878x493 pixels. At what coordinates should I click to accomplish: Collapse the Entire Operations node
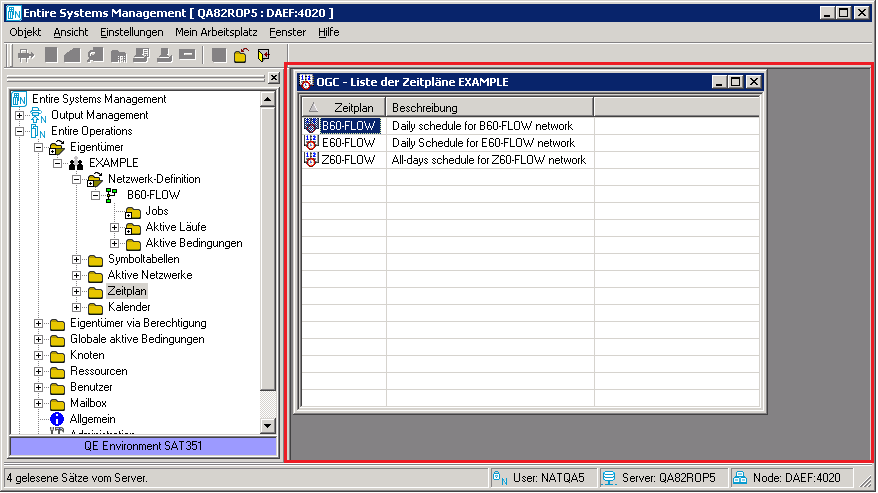[x=20, y=131]
